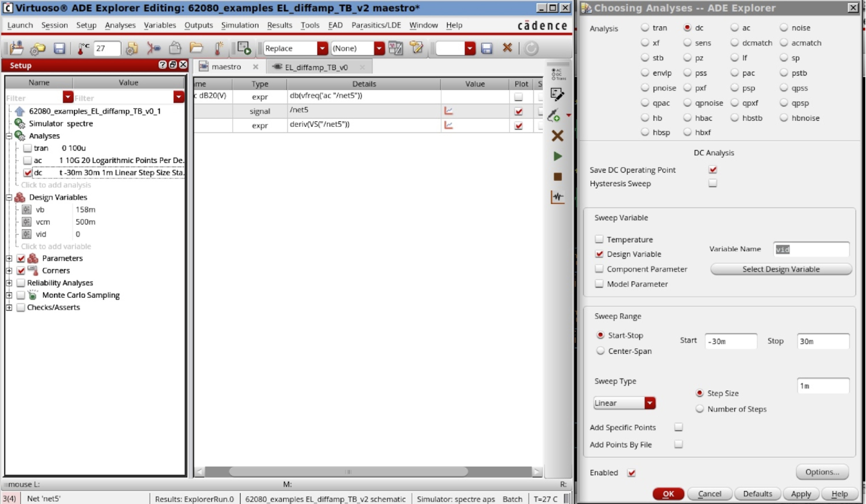Click the Delete X icon in side toolbar
The image size is (866, 504).
[557, 136]
